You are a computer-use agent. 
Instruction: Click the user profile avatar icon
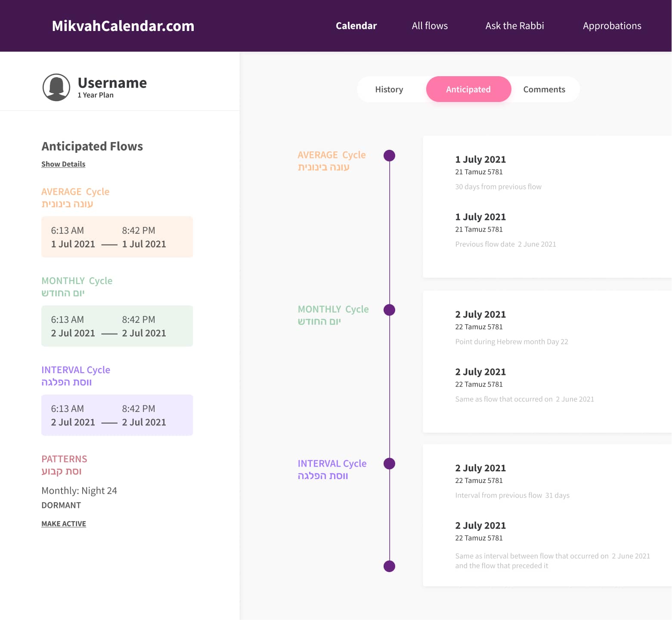[56, 87]
